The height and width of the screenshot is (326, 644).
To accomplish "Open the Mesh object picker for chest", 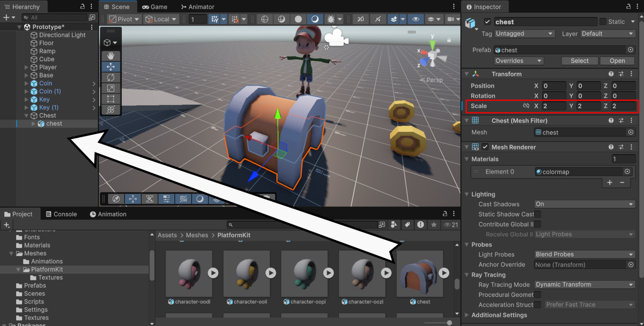I will pyautogui.click(x=631, y=132).
